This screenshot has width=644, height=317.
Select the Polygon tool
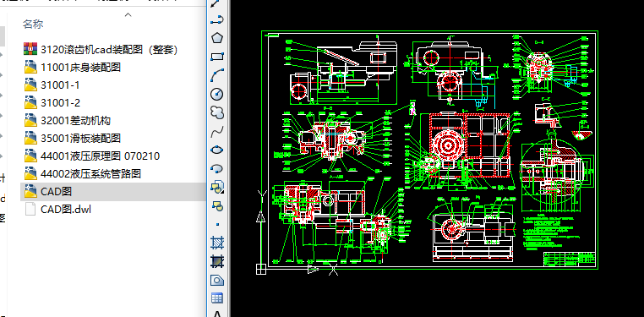(217, 38)
